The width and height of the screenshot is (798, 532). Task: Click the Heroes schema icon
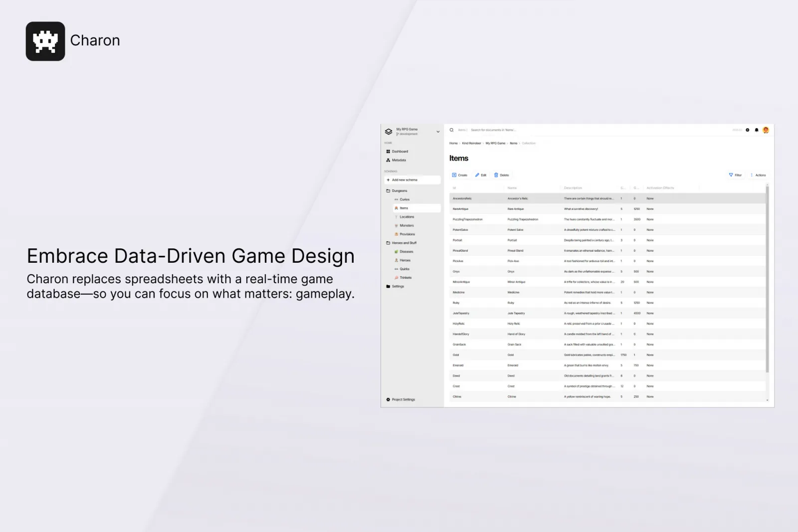click(396, 260)
